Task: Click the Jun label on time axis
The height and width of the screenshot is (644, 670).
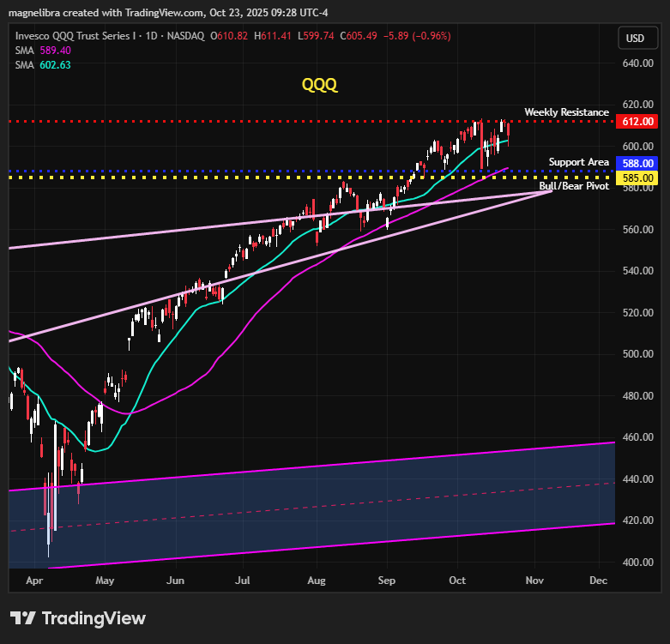Action: [x=175, y=581]
